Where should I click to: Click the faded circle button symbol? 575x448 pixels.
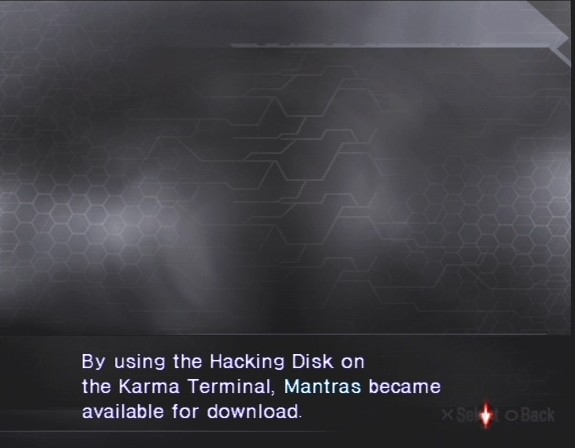(511, 415)
